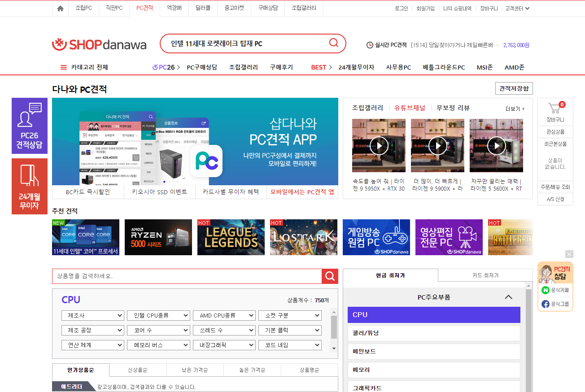The height and width of the screenshot is (392, 585).
Task: Select 쿨러/튜닝 part category
Action: pos(434,333)
